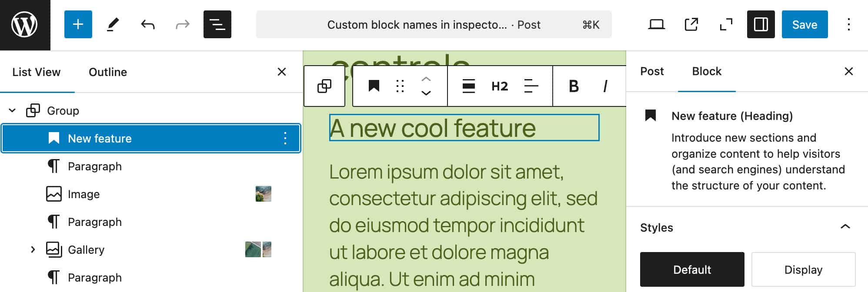Collapse the Group block in list view
The width and height of the screenshot is (868, 292).
[x=12, y=110]
